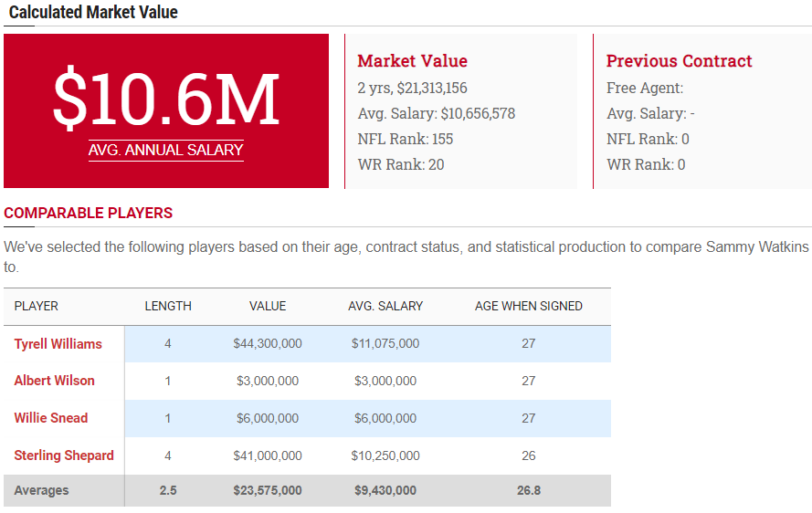Click the average salary $9,430,000 cell
Image resolution: width=812 pixels, height=513 pixels.
tap(385, 490)
